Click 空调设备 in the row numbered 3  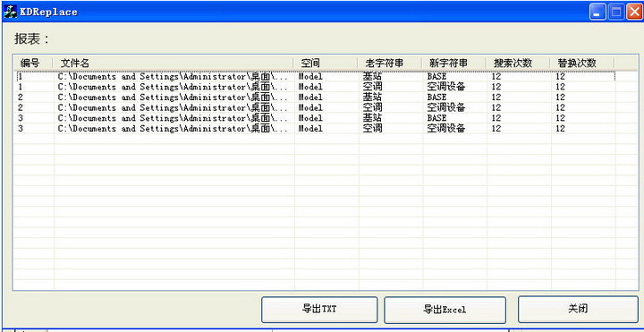[446, 129]
